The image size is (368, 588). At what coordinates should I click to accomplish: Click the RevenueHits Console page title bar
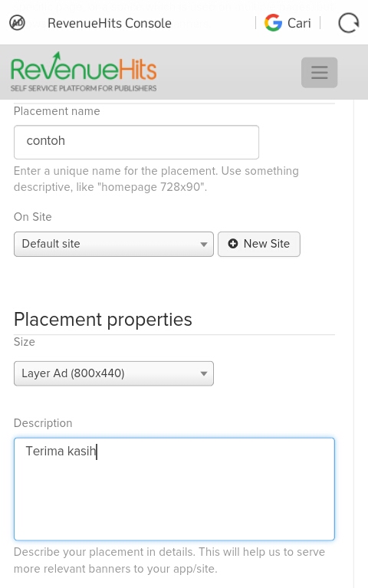[110, 23]
